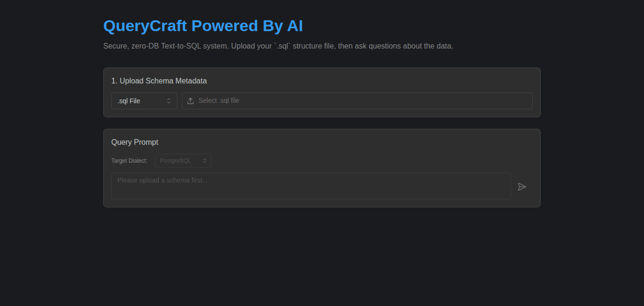This screenshot has height=306, width=644.
Task: Click the placeholder 'Please upload a schema first...'
Action: pyautogui.click(x=162, y=180)
